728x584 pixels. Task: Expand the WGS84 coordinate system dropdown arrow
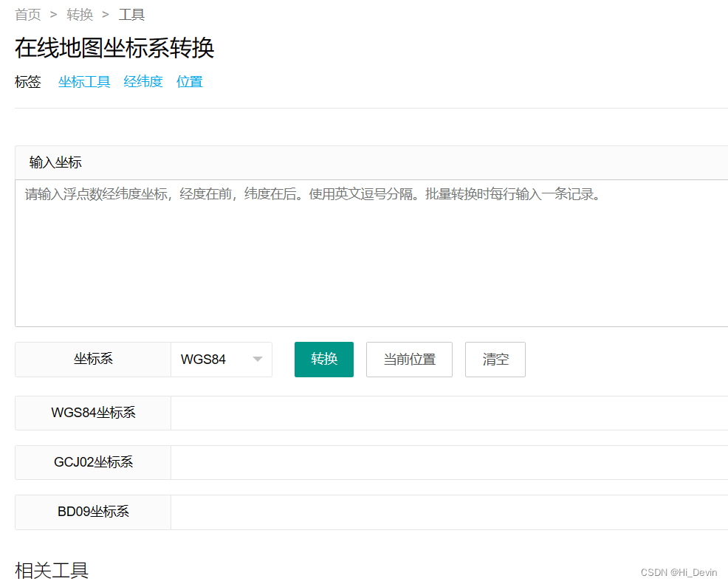click(258, 360)
